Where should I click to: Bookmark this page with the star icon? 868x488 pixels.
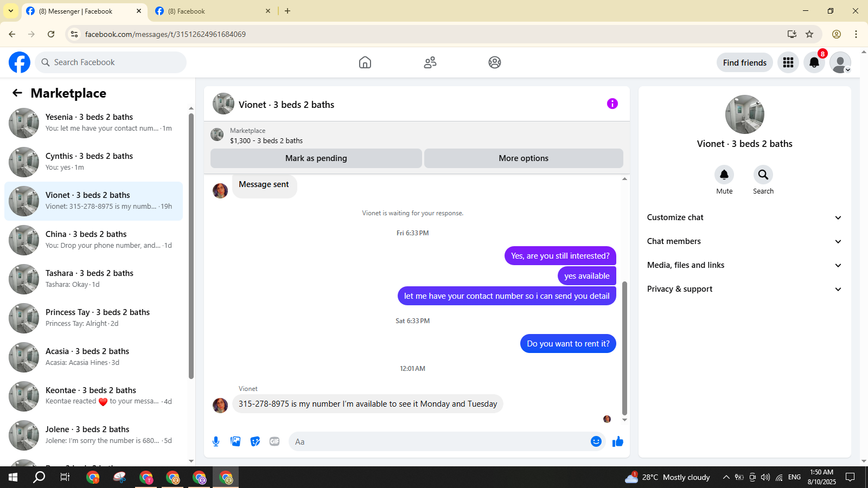click(809, 34)
